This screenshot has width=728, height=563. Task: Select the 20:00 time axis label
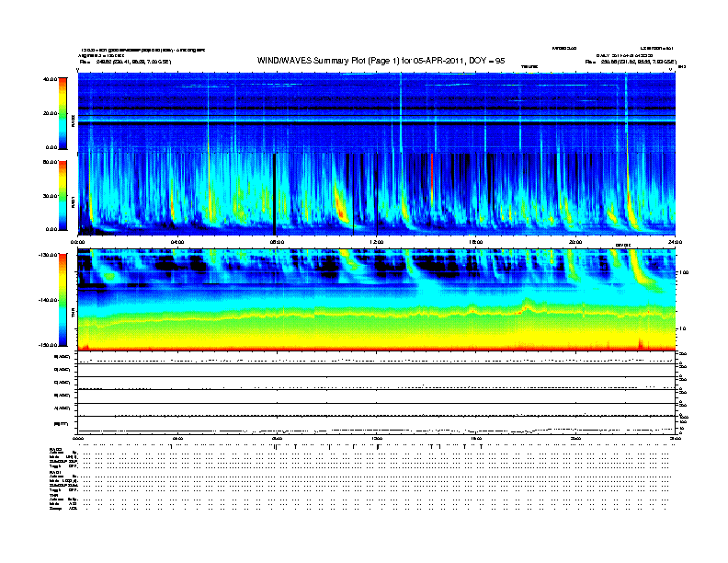pos(576,242)
